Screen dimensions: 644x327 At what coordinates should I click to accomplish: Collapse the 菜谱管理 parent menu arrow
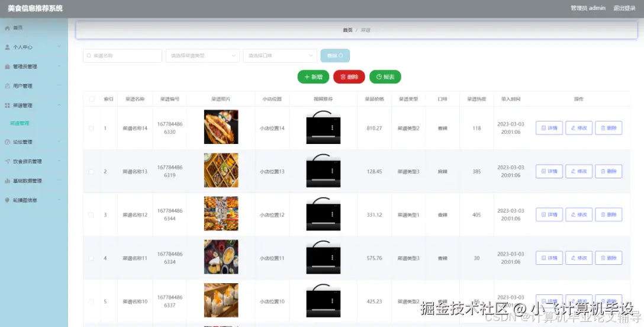pyautogui.click(x=59, y=105)
